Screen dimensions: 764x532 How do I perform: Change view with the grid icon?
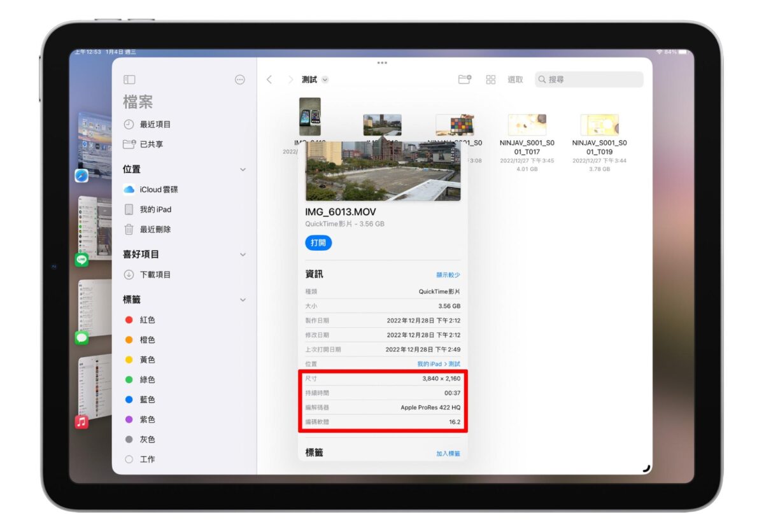coord(491,80)
